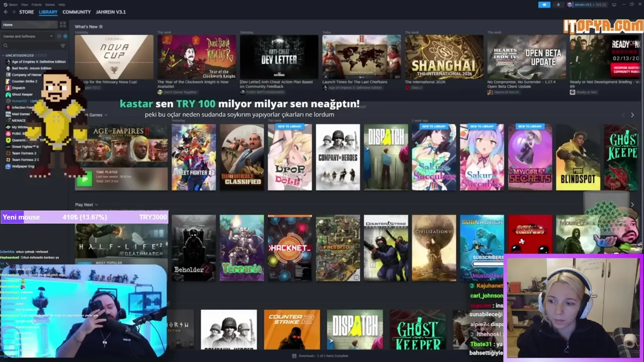This screenshot has height=362, width=644.
Task: Switch to the LIBRARY tab
Action: coord(48,12)
